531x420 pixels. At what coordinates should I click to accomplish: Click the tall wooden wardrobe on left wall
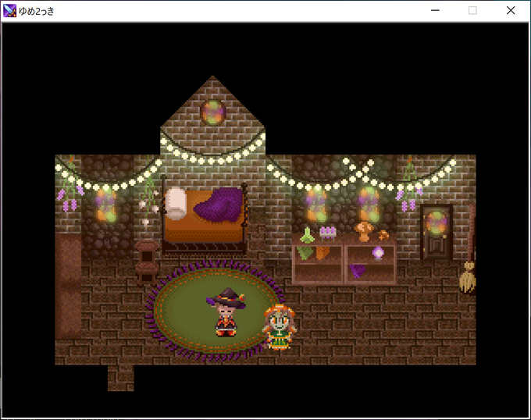click(69, 286)
